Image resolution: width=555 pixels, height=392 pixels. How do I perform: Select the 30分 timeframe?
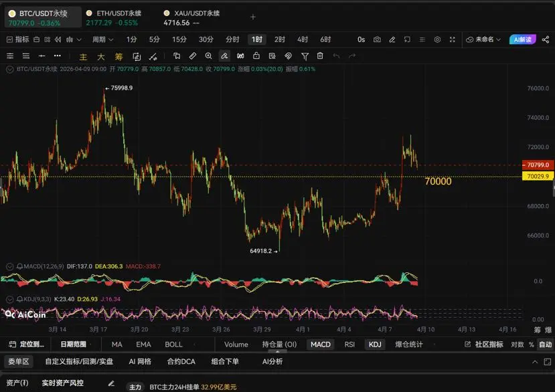coord(206,39)
